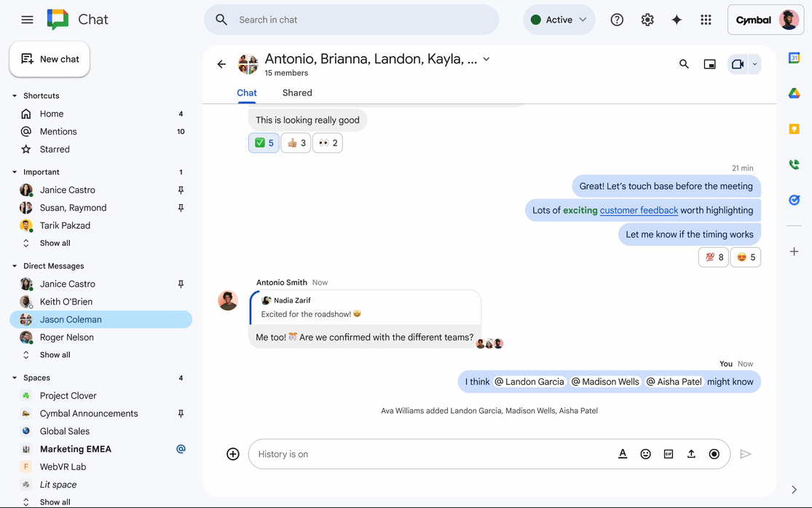Insert a GIF
The height and width of the screenshot is (508, 812).
[668, 454]
